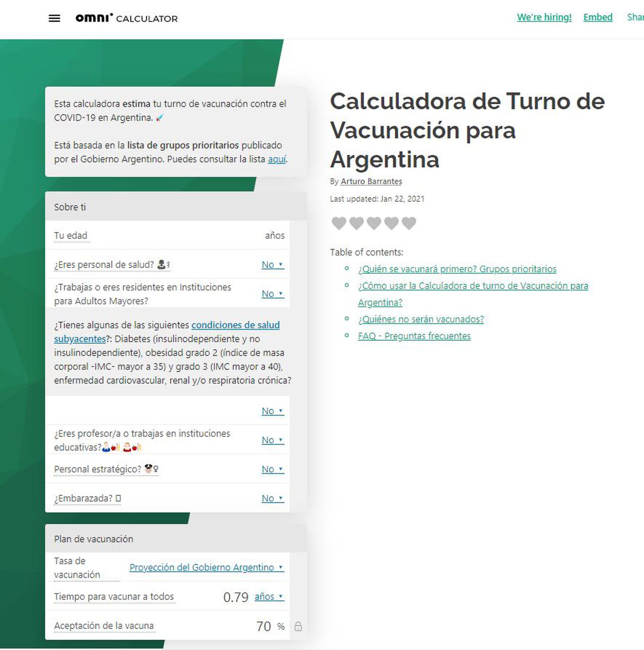Click the Omni Calculator logo
The height and width of the screenshot is (650, 644).
[x=127, y=18]
